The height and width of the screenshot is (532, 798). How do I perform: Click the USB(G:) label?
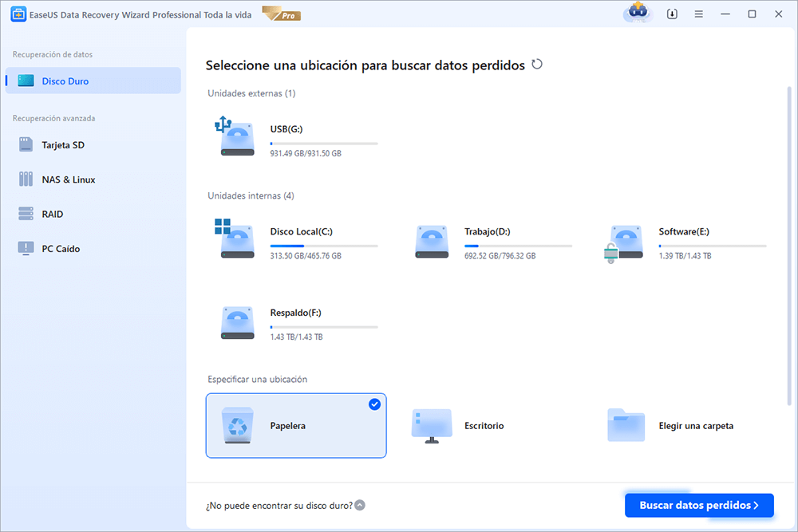tap(286, 129)
